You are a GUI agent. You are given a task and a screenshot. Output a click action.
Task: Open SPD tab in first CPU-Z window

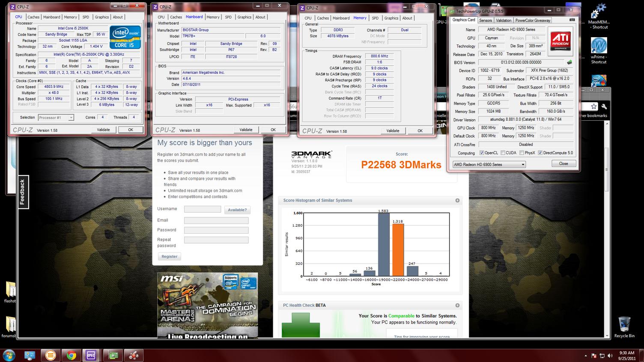pos(86,17)
